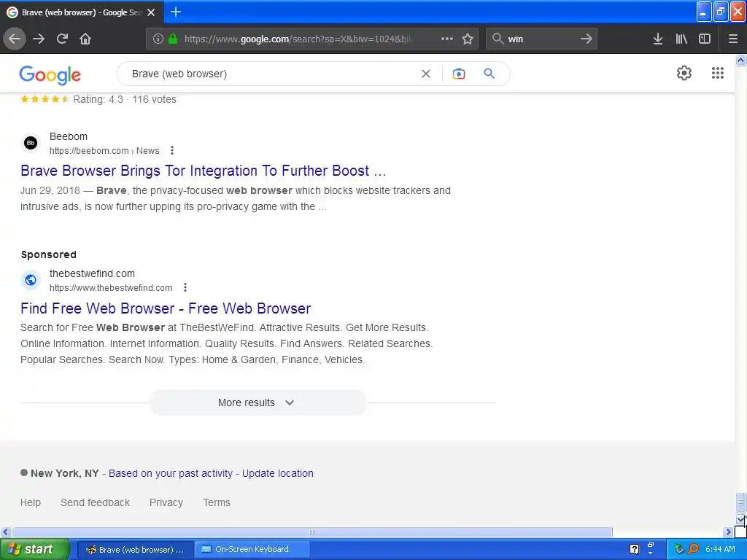Click the search magnifier in Firefox search box
This screenshot has height=560, width=747.
(x=498, y=39)
